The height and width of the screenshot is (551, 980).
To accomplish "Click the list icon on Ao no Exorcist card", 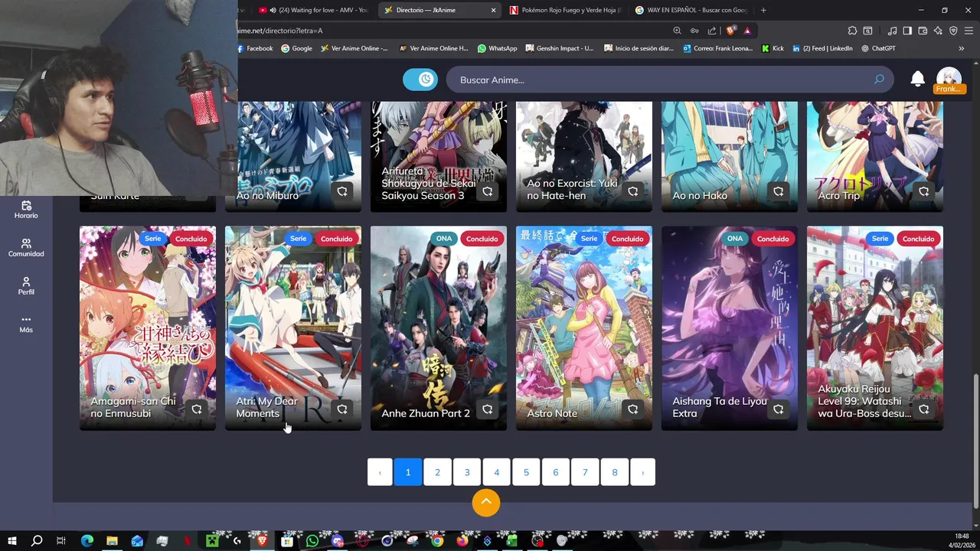I will pos(633,191).
